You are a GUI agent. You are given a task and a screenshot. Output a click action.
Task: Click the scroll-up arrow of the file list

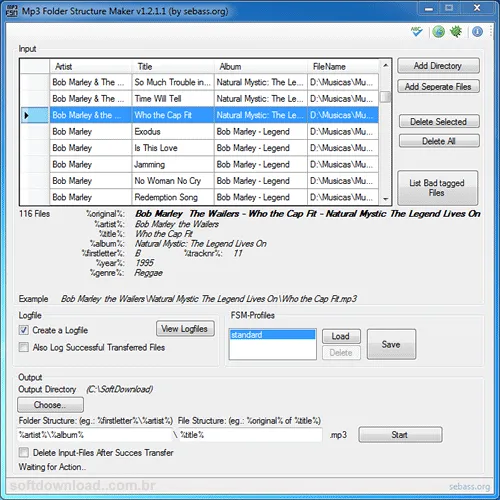386,66
